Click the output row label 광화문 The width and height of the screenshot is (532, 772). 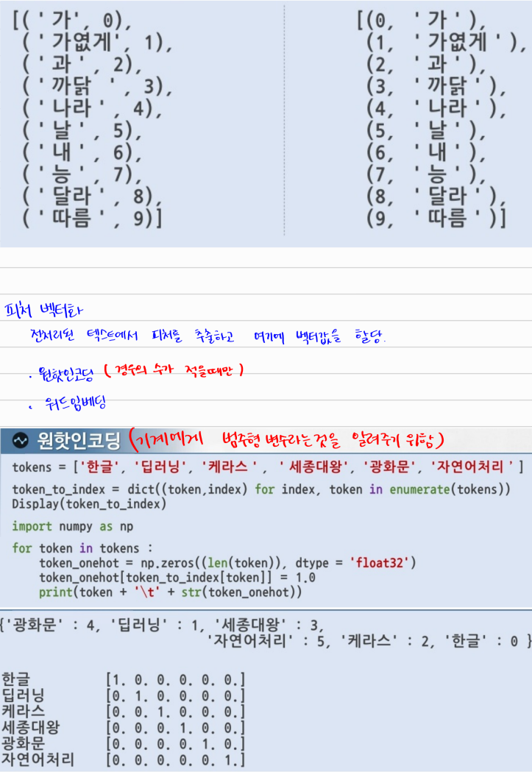click(23, 743)
